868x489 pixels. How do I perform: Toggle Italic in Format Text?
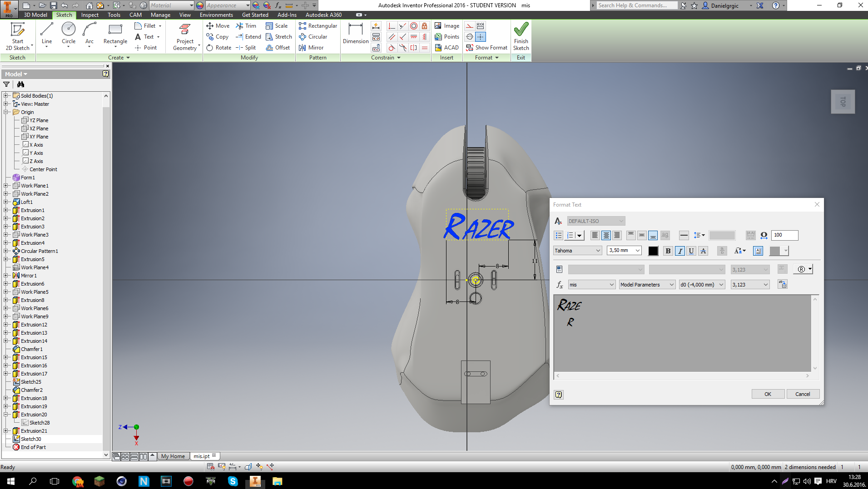click(x=680, y=251)
